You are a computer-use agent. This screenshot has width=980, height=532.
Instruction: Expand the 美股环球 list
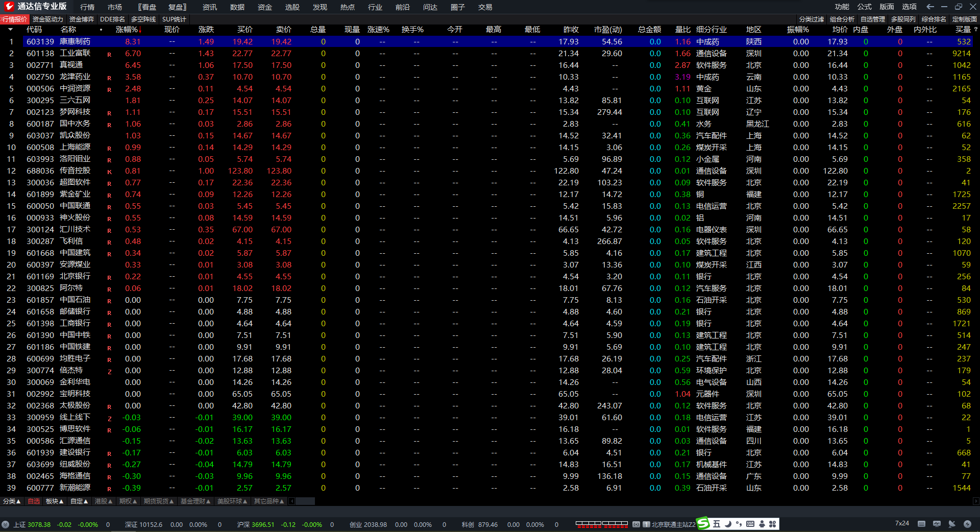point(232,501)
